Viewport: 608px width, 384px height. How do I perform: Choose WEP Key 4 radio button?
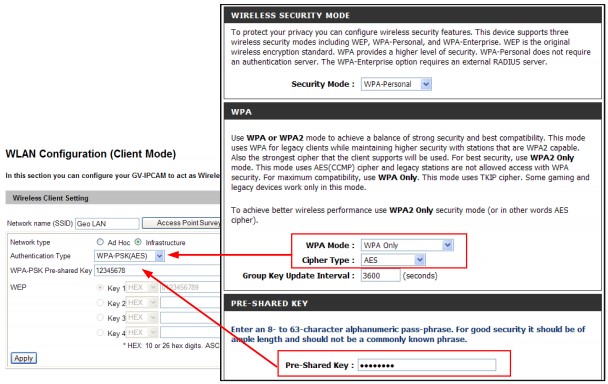tap(100, 333)
